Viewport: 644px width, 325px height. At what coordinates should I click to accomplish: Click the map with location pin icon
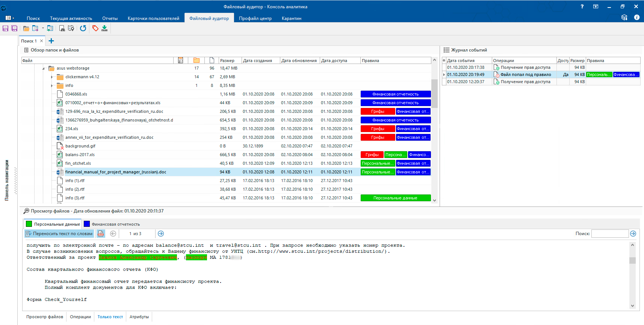coord(71,28)
